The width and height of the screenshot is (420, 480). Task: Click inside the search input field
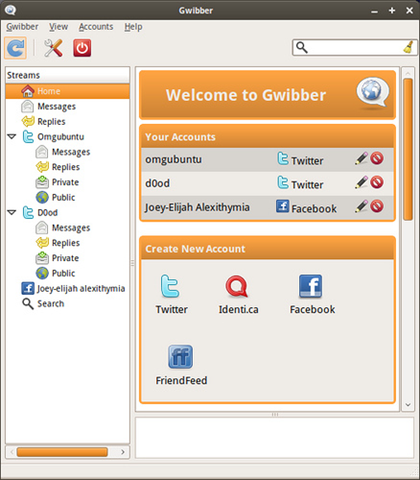point(354,48)
